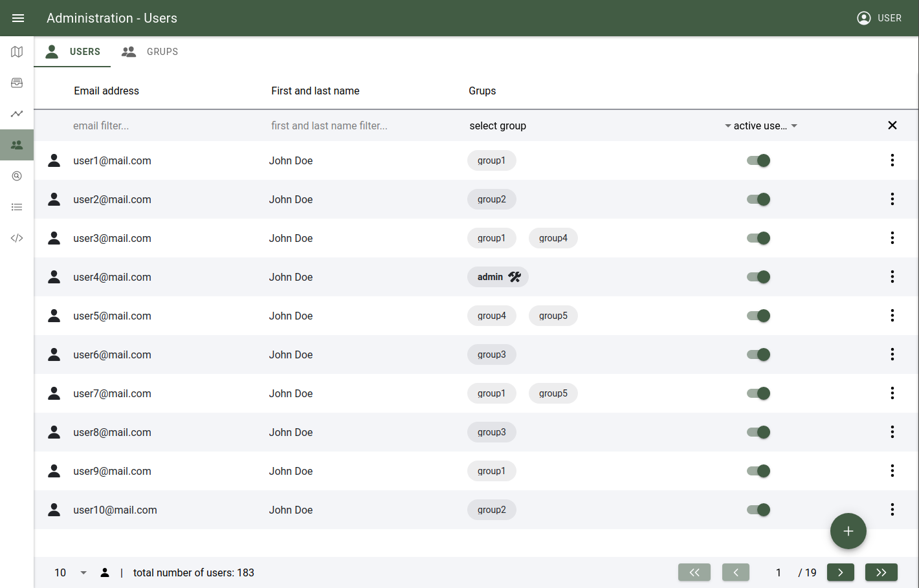Screen dimensions: 919x588
Task: Open options menu for user8@mail.com
Action: click(x=892, y=432)
